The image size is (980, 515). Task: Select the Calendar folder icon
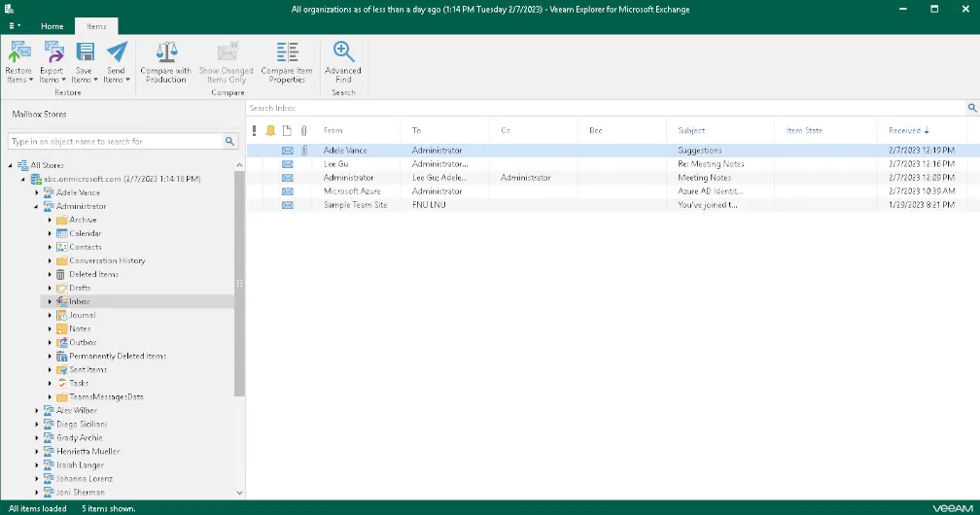62,234
